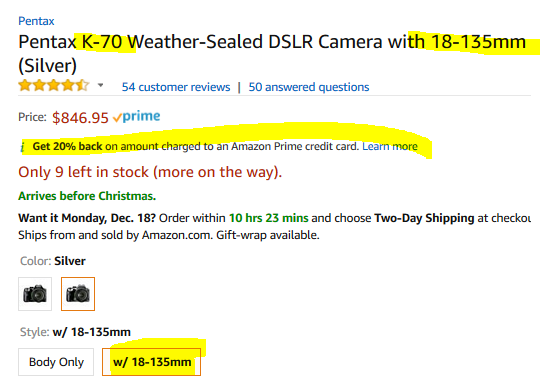Click the Color: Silver label
This screenshot has height=387, width=540.
pyautogui.click(x=53, y=261)
